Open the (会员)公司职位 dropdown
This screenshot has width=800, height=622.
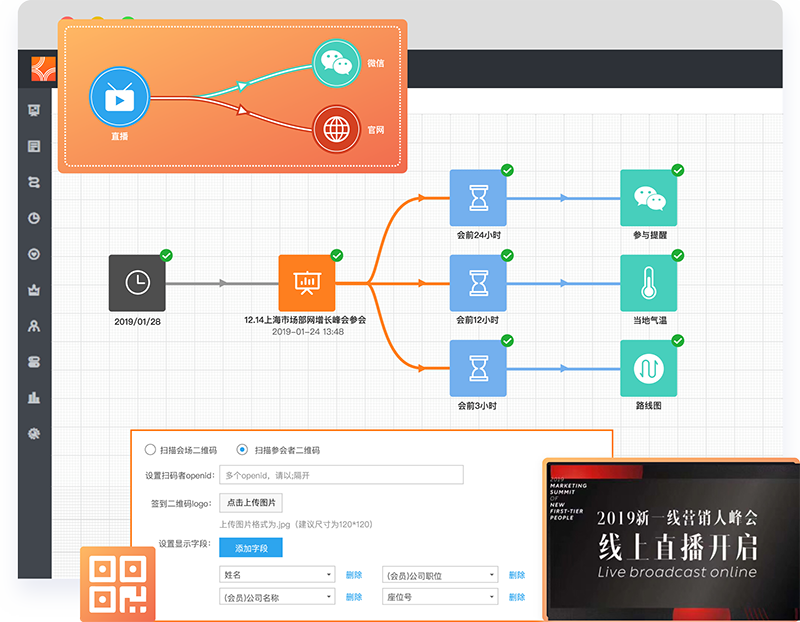point(440,575)
